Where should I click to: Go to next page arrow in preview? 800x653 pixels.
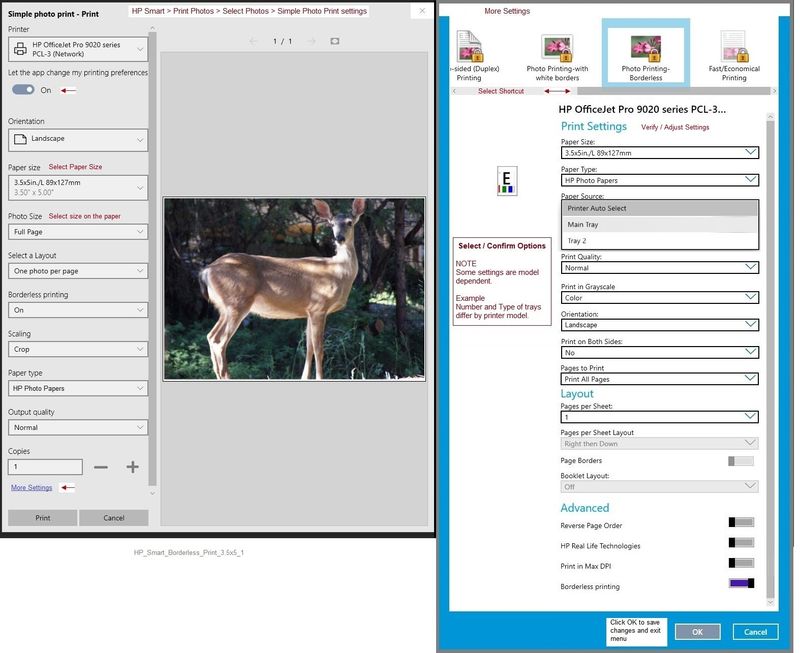tap(312, 41)
